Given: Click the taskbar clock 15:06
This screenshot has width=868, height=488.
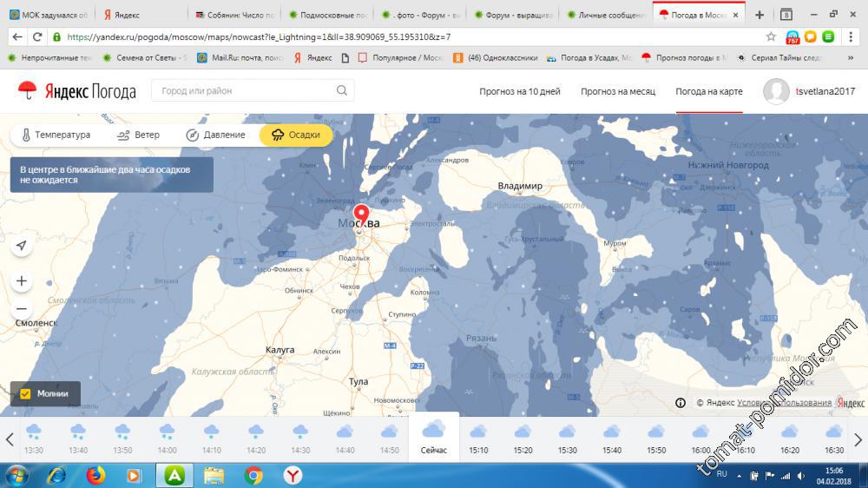Looking at the screenshot, I should (x=834, y=471).
